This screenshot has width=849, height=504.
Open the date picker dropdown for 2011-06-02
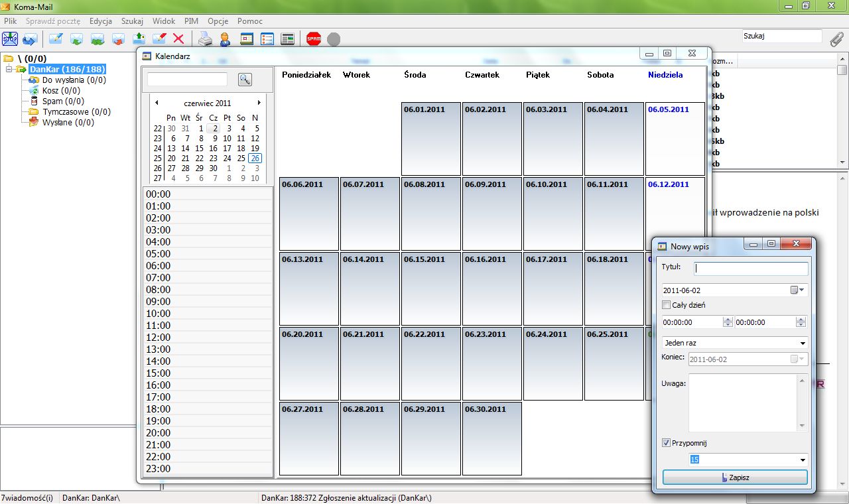[x=797, y=290]
